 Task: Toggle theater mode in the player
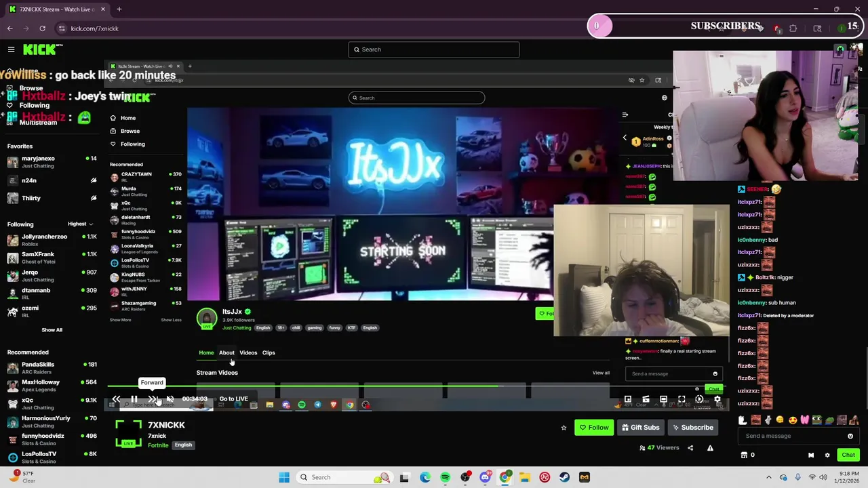(x=663, y=399)
